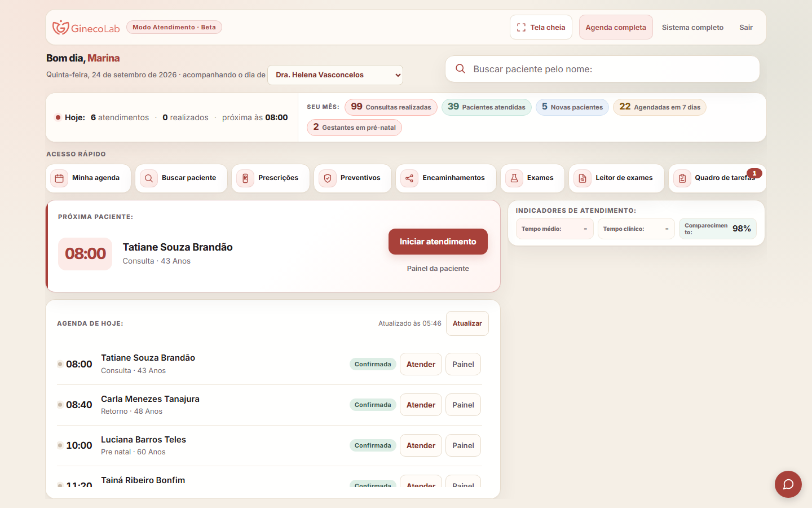Switch to Agenda completa view

tap(616, 27)
